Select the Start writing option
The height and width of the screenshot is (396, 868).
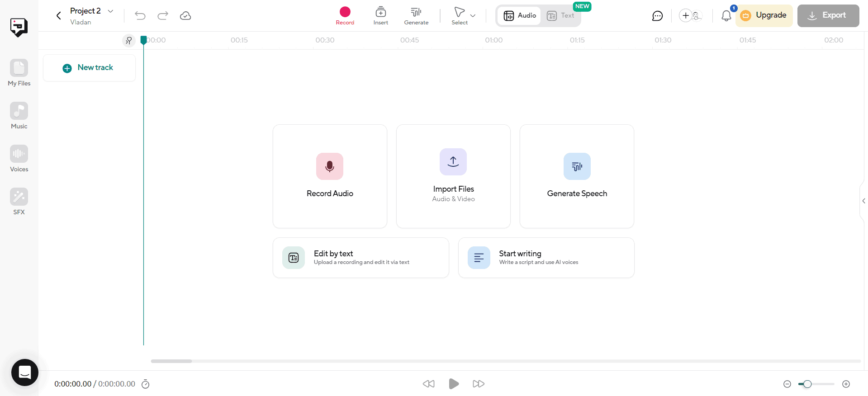click(x=546, y=258)
